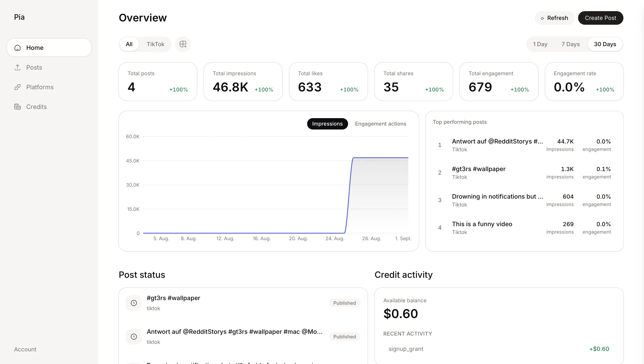Click the Refresh button

[x=554, y=18]
